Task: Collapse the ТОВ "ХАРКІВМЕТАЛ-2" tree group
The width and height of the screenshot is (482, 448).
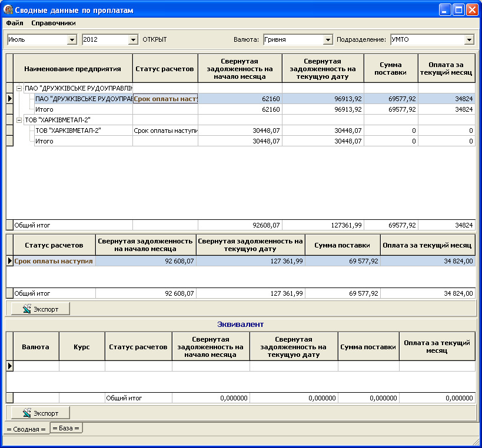Action: (x=19, y=120)
